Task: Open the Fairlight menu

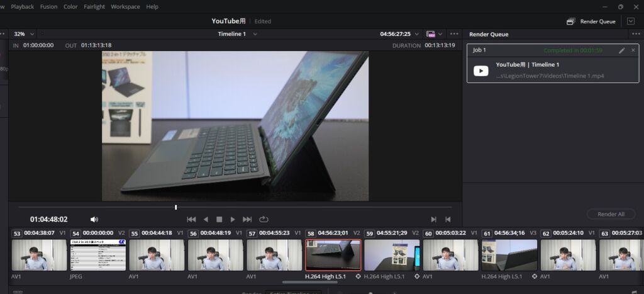Action: (94, 6)
